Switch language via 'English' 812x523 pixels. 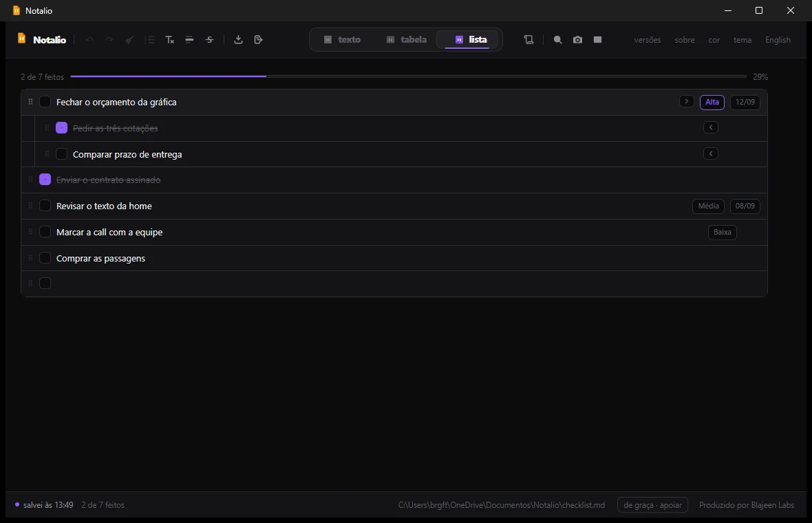[x=778, y=40]
